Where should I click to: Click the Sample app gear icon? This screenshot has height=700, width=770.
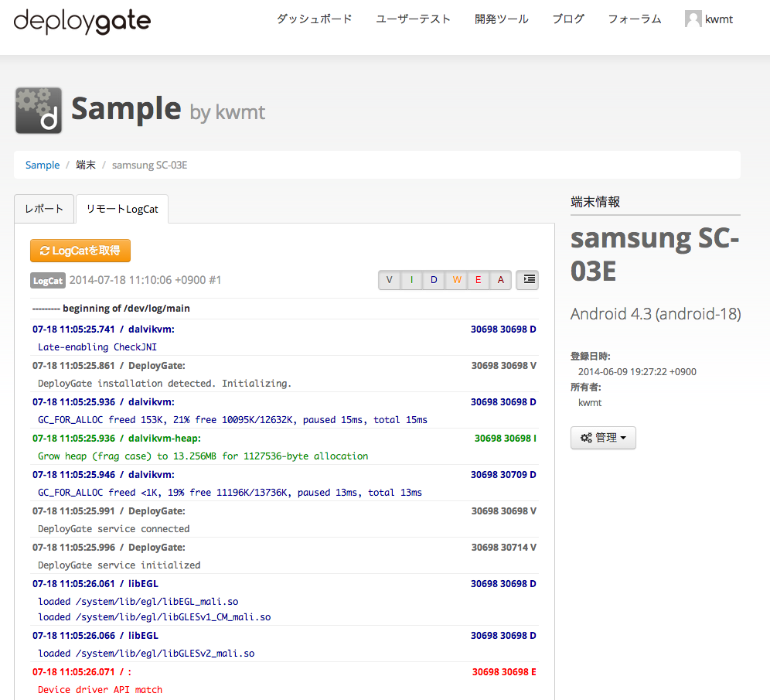click(39, 111)
